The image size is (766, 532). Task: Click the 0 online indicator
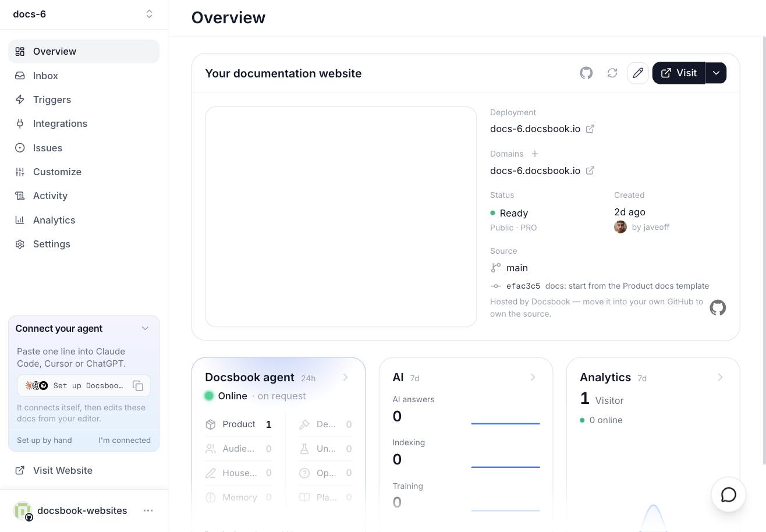pos(601,420)
